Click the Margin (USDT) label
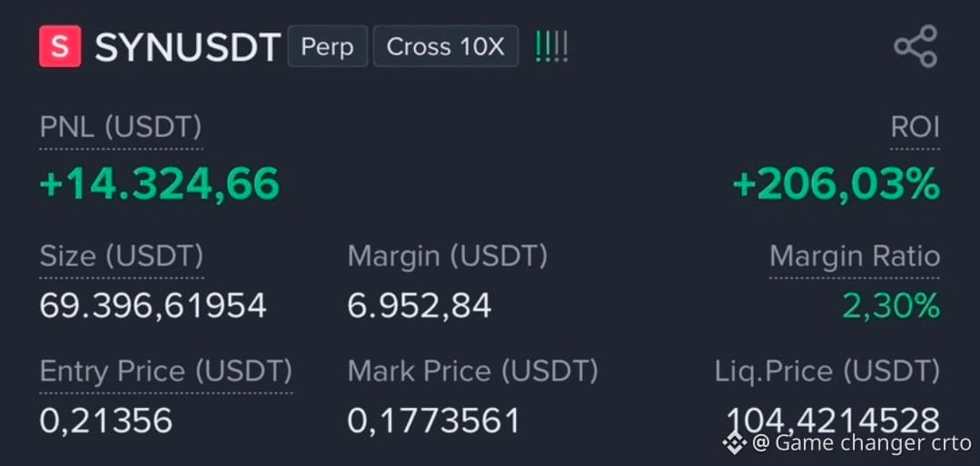980x466 pixels. coord(448,256)
